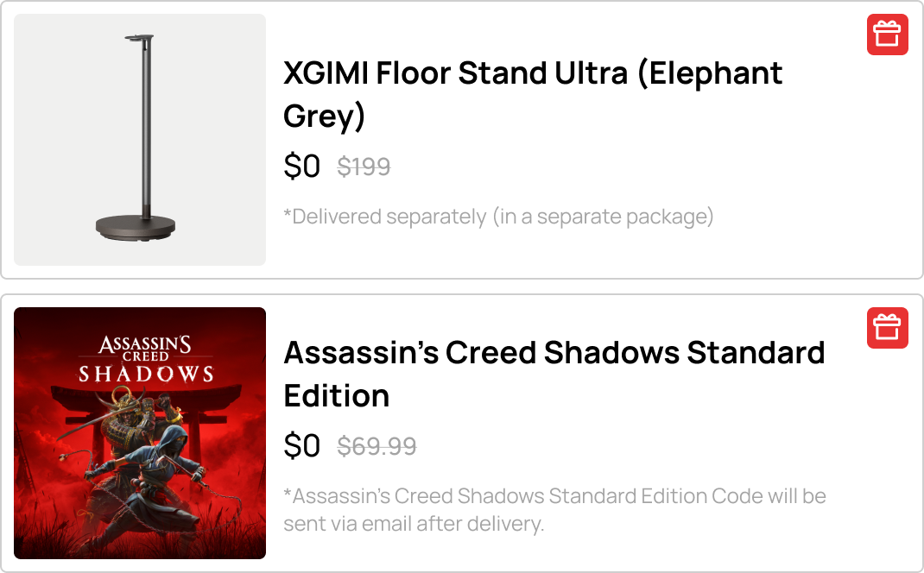Open the XGIMI Floor Stand product image
Image resolution: width=924 pixels, height=573 pixels.
click(140, 140)
